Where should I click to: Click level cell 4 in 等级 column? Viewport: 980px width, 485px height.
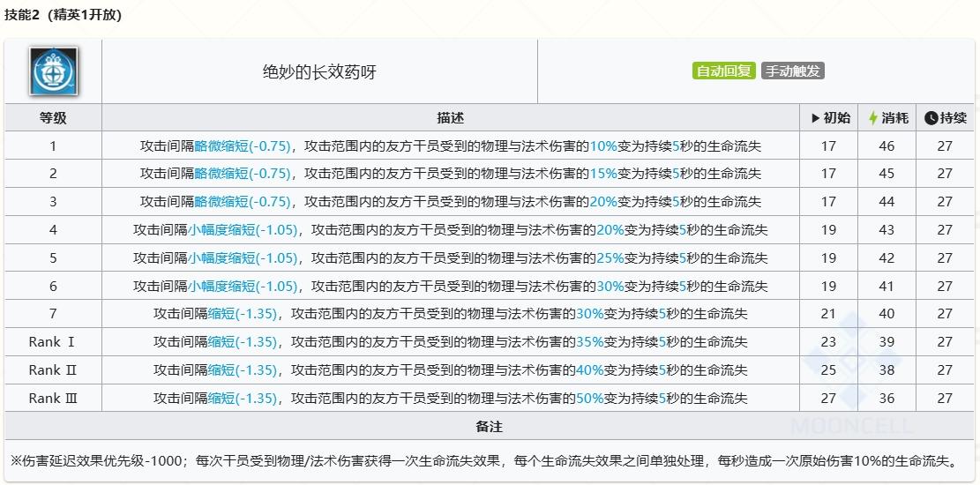point(53,230)
